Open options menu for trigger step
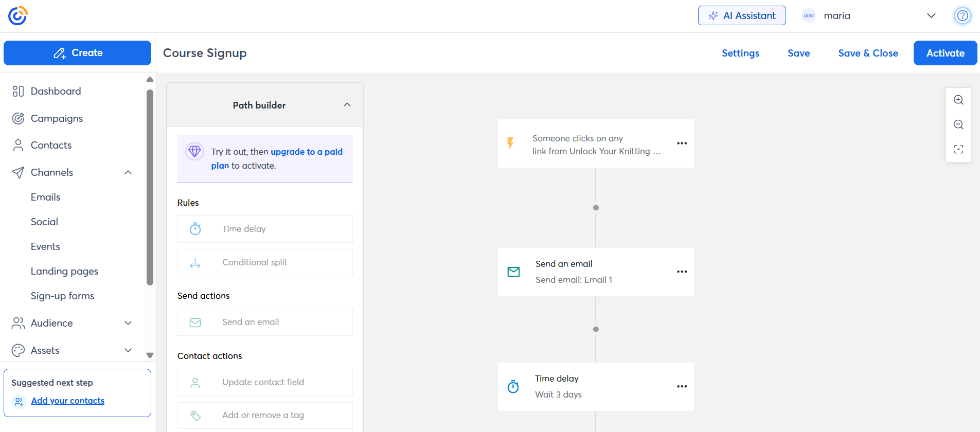Screen dimensions: 980x432 (682, 143)
